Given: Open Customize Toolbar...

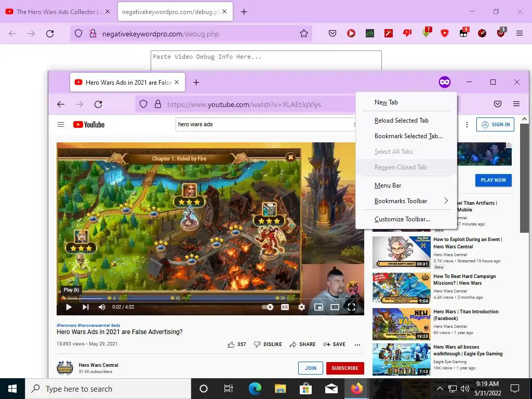Looking at the screenshot, I should click(406, 219).
